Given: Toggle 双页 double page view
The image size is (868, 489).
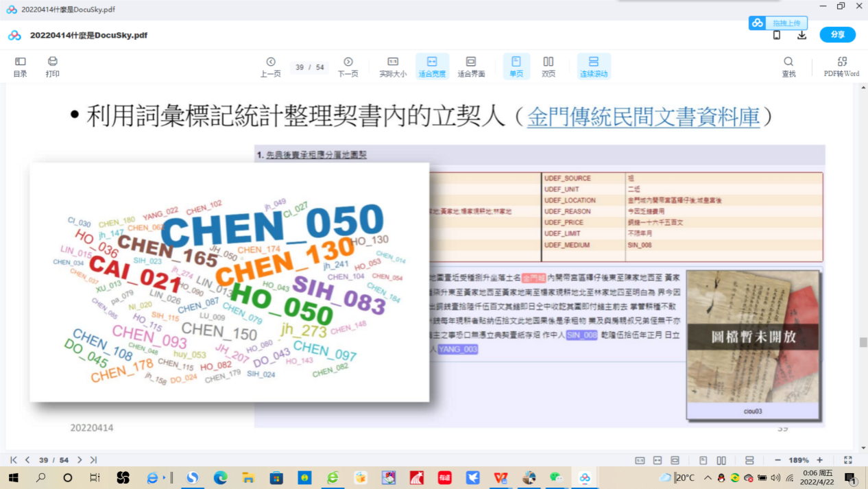Looking at the screenshot, I should click(x=548, y=66).
